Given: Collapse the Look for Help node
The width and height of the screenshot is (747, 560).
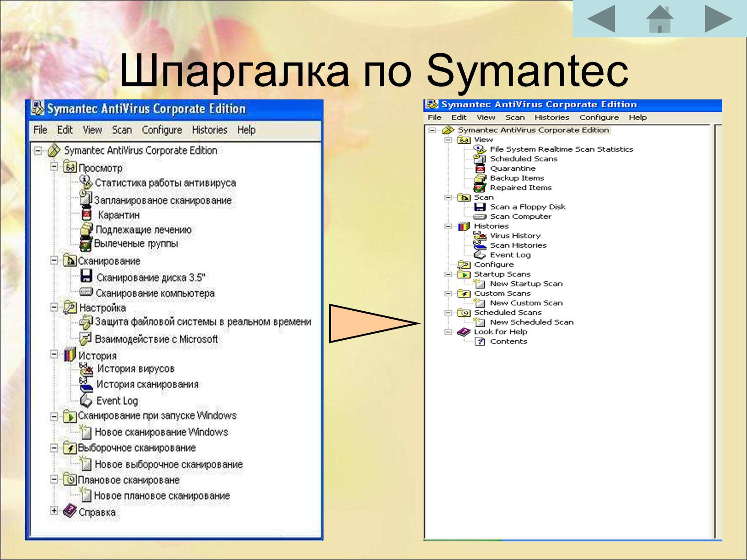Looking at the screenshot, I should coord(448,332).
